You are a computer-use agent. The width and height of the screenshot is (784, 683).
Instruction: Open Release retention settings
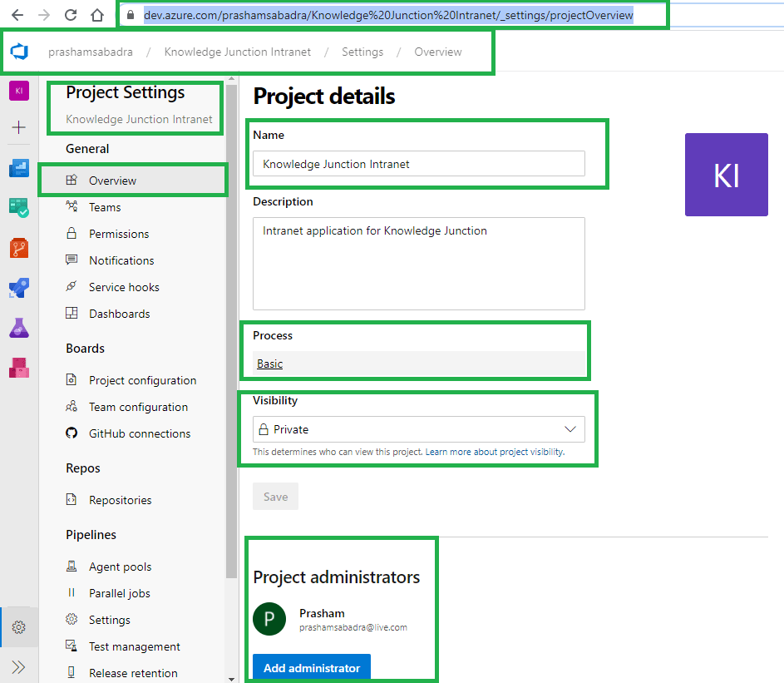(x=133, y=673)
